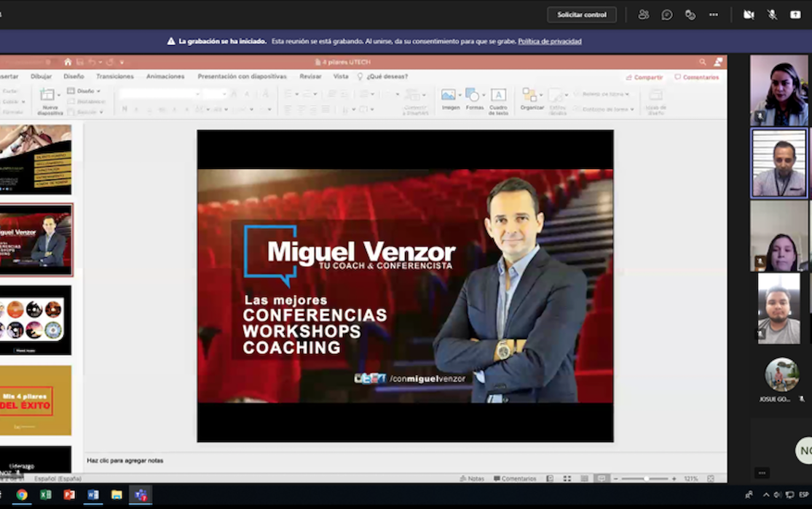
Task: Open the reactions icon in Teams toolbar
Action: (690, 15)
